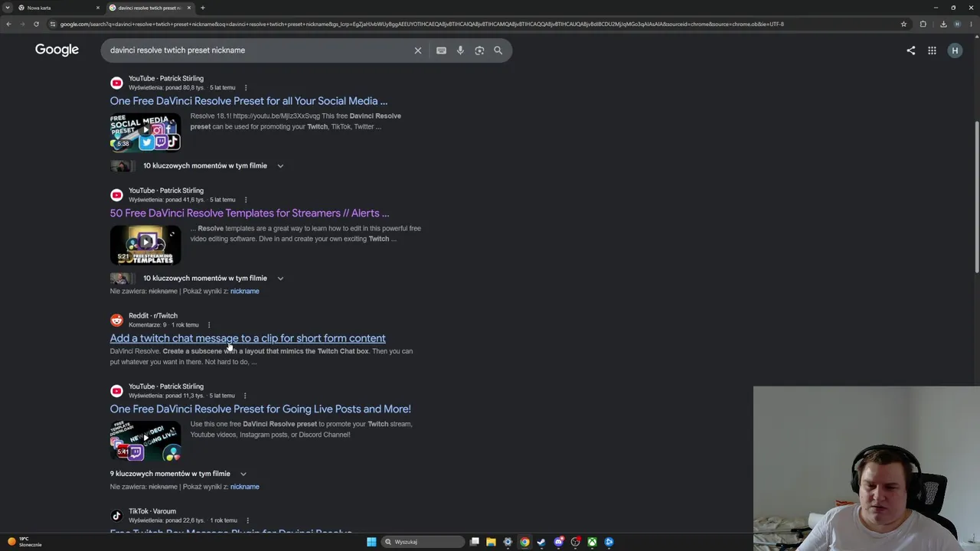Viewport: 980px width, 551px height.
Task: Open the Windows Start menu
Action: coord(371,542)
